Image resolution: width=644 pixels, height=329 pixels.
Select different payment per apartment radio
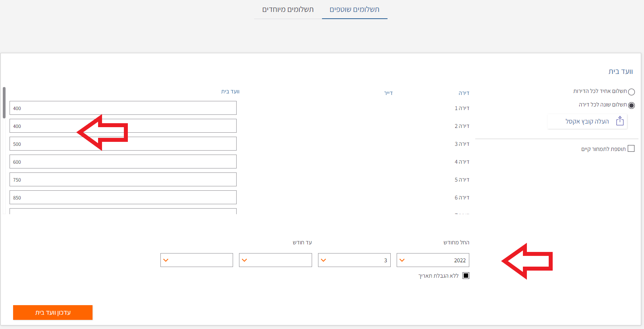click(x=631, y=105)
